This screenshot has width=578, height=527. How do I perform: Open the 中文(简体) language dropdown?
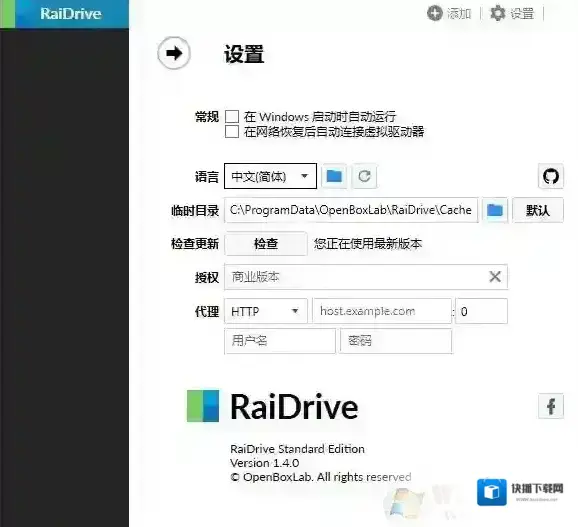point(270,176)
